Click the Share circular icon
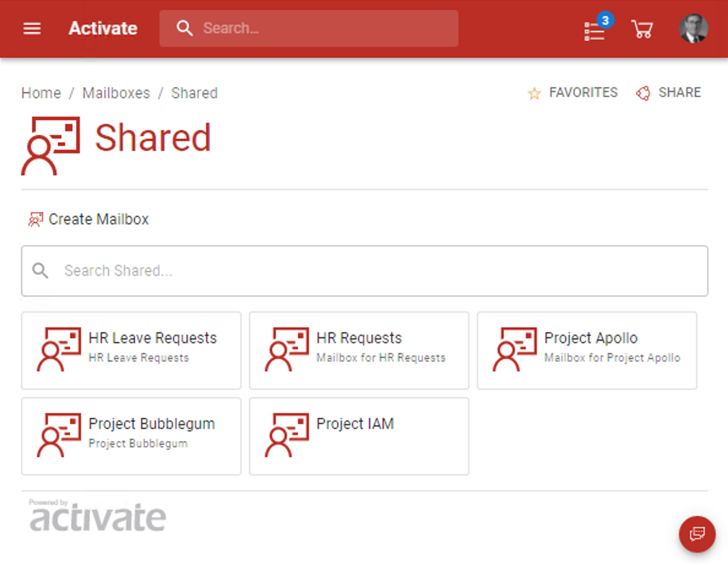This screenshot has width=728, height=565. coord(643,93)
